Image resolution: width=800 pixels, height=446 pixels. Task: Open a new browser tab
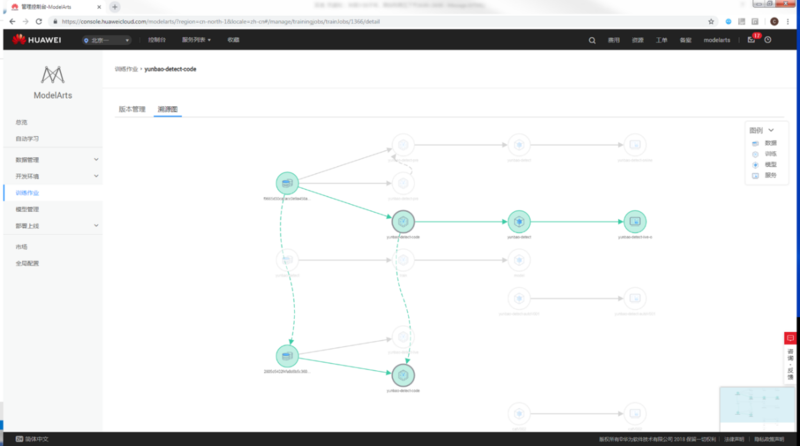click(x=115, y=7)
